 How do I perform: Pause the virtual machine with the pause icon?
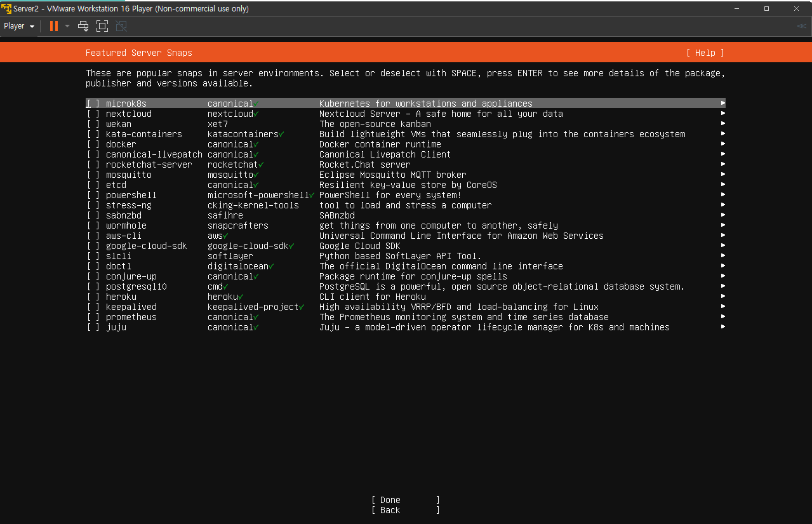point(54,26)
